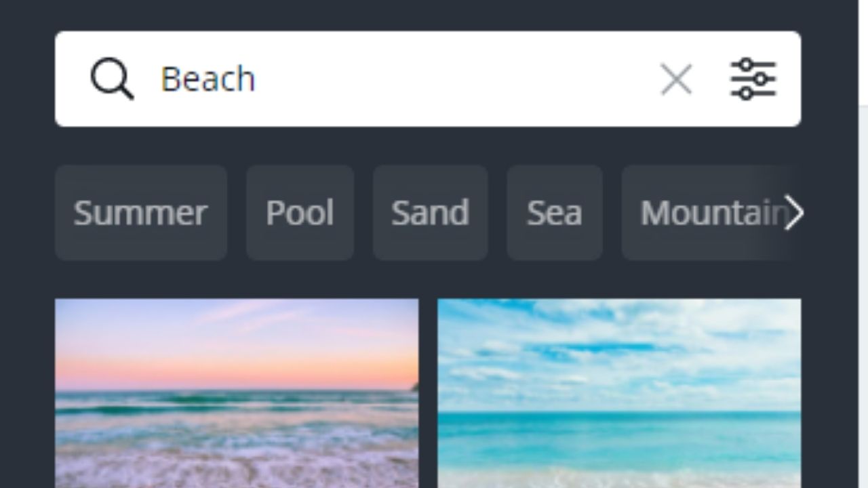Open the search filters sliders icon
Image resolution: width=868 pixels, height=488 pixels.
click(753, 79)
